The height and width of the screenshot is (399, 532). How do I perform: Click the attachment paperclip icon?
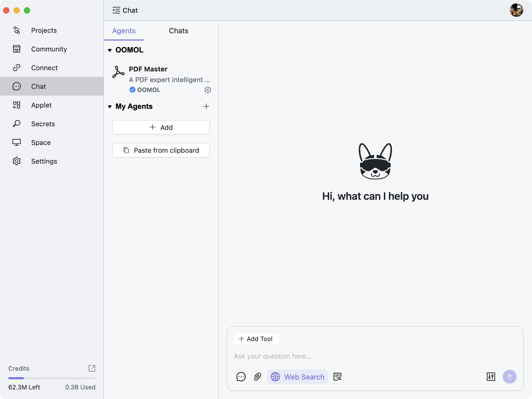click(x=257, y=376)
